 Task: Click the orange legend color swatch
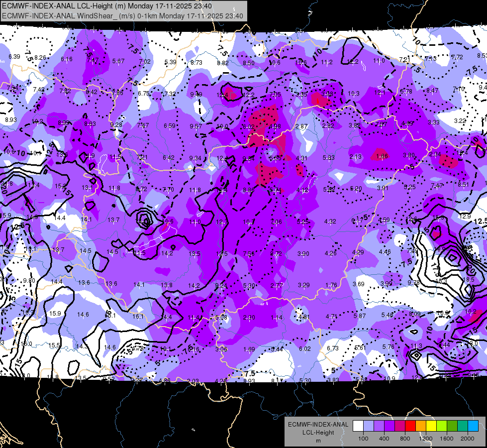click(421, 426)
